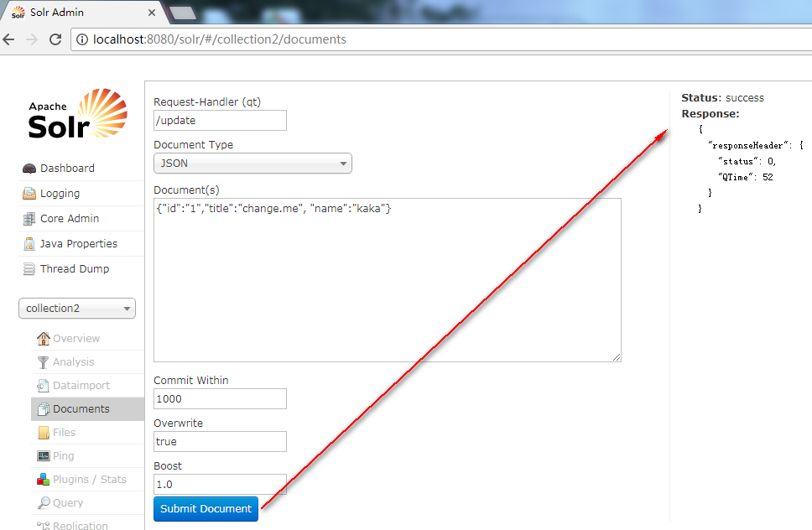This screenshot has width=812, height=530.
Task: Go to Core Admin
Action: (x=70, y=218)
